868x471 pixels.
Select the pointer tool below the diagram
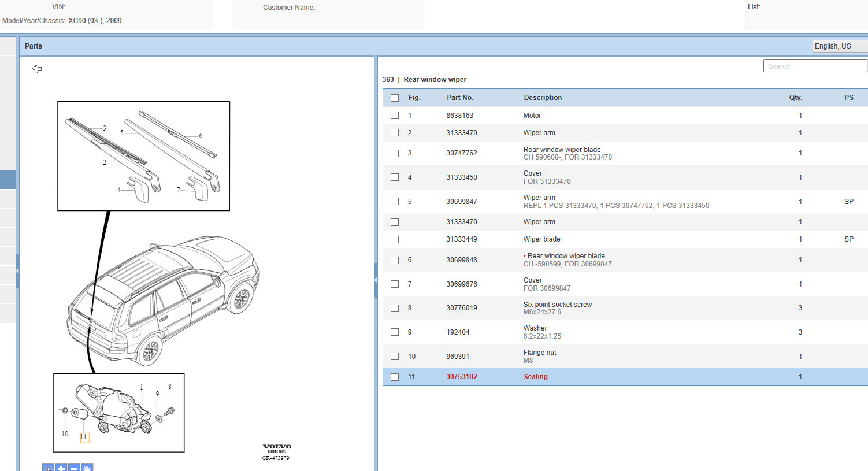click(48, 468)
